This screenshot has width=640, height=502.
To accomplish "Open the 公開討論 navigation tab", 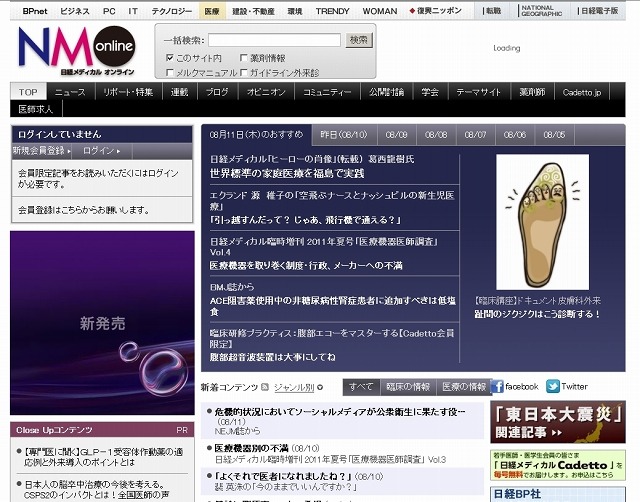I will tap(387, 92).
